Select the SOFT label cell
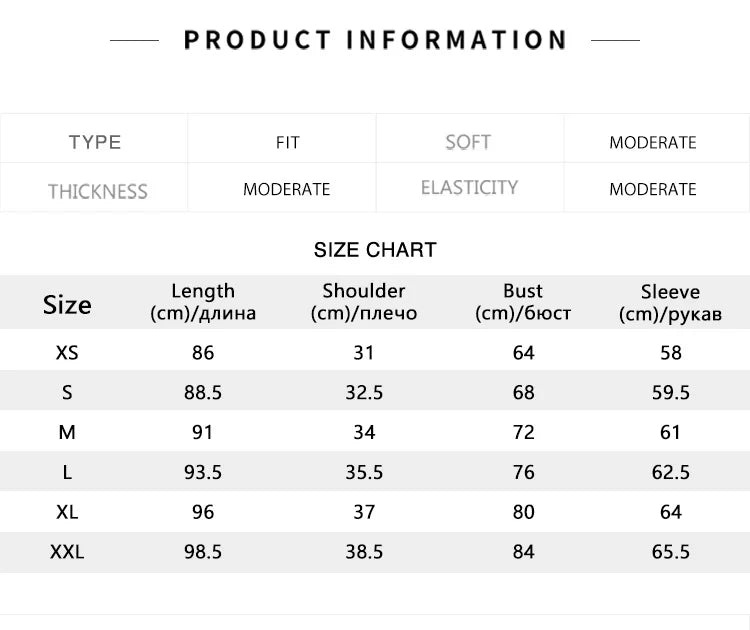 pos(468,142)
